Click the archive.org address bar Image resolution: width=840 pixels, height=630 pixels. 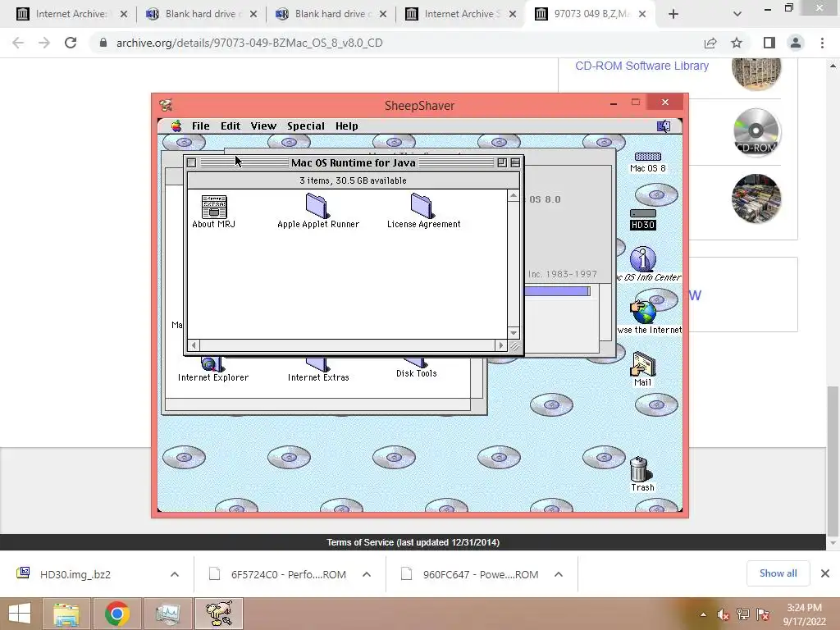tap(396, 43)
